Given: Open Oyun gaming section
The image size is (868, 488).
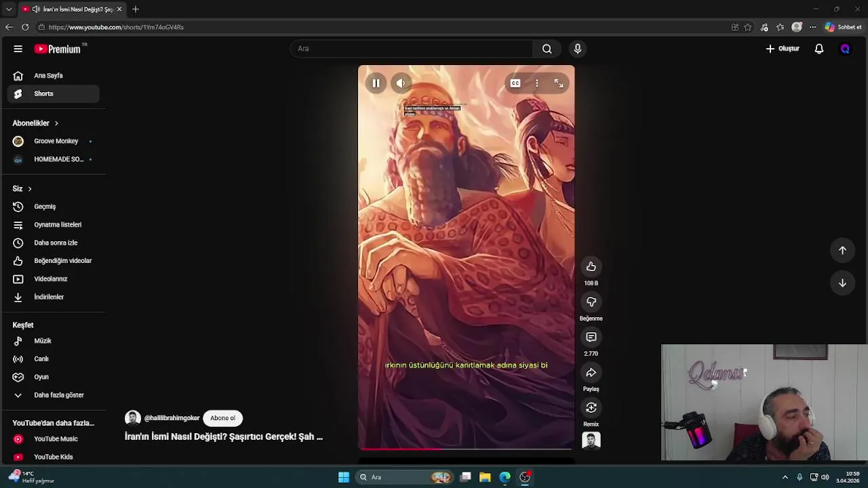Looking at the screenshot, I should [54, 377].
